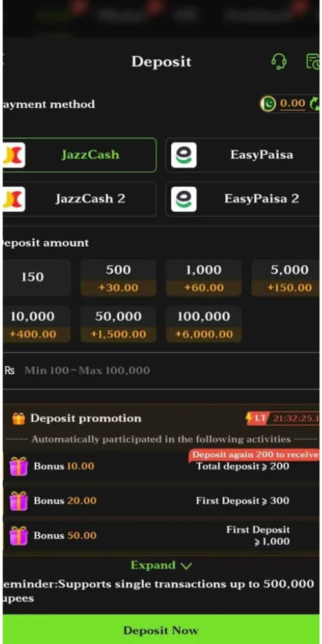Tap the 0.00 balance amount
322x644 pixels.
292,103
